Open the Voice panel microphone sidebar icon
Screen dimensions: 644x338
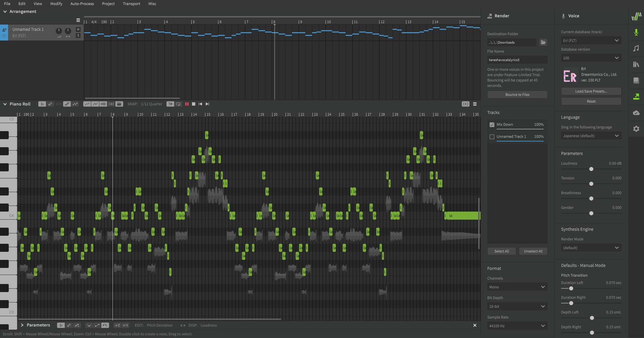(636, 32)
